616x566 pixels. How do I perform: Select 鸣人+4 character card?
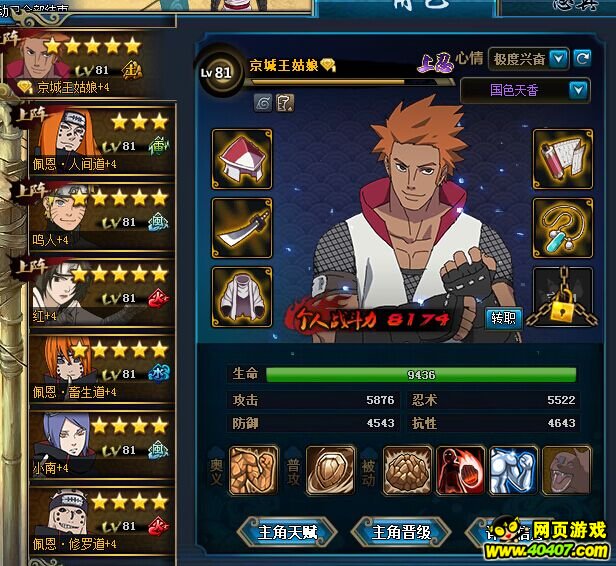click(102, 216)
